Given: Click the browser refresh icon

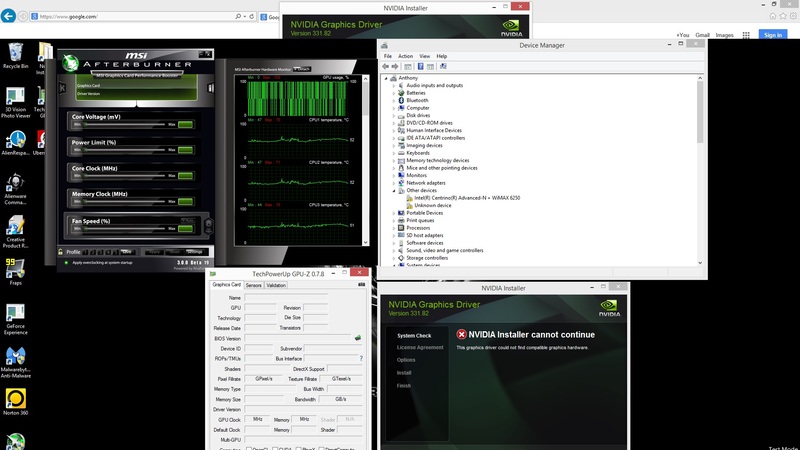Looking at the screenshot, I should point(252,16).
